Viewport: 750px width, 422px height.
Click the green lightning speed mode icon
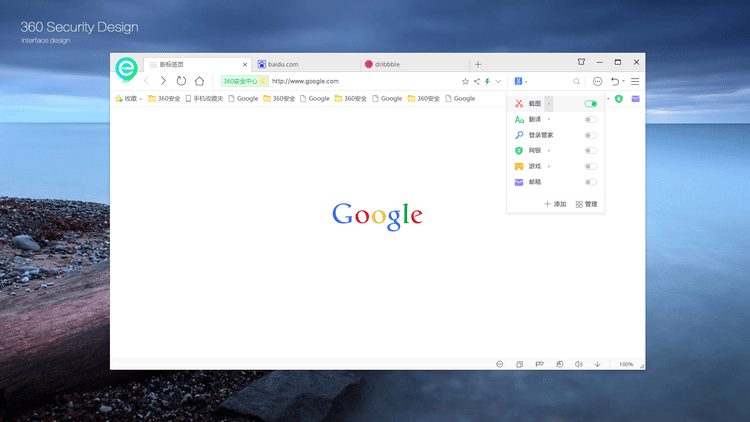pos(487,81)
